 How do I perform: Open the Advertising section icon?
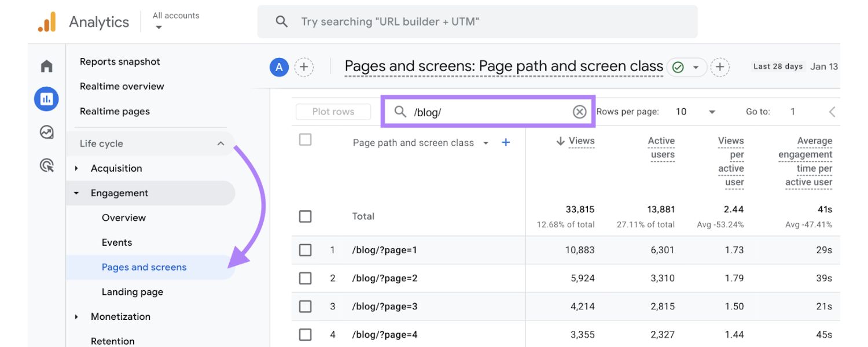[46, 164]
